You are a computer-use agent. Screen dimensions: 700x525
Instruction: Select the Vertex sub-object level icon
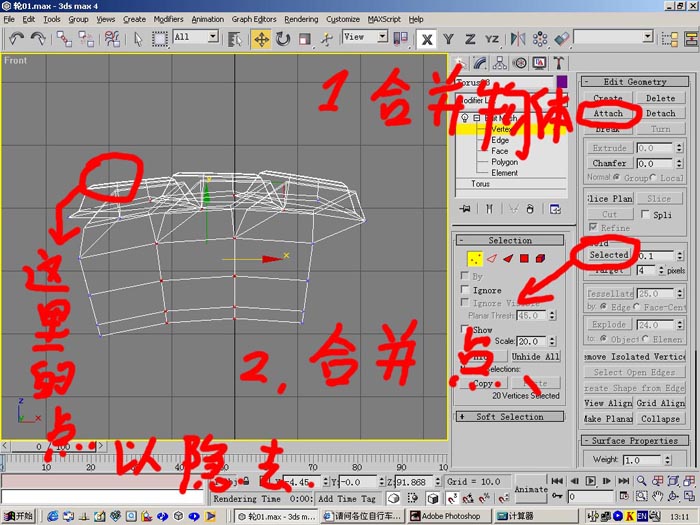point(475,258)
